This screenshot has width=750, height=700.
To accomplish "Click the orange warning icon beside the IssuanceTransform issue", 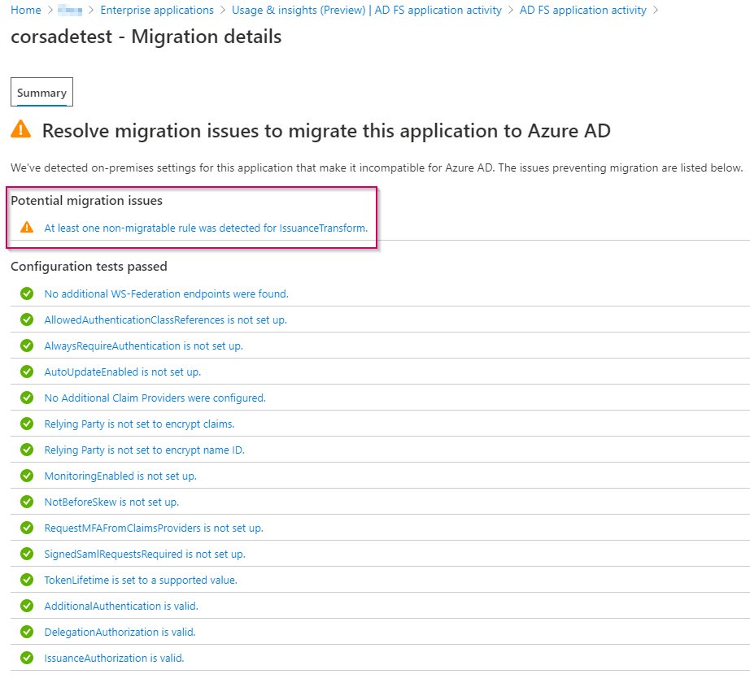I will (27, 228).
